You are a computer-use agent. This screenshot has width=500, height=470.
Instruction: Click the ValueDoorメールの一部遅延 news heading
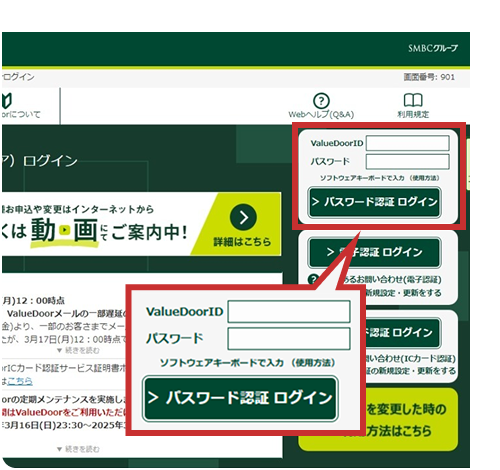tap(67, 314)
